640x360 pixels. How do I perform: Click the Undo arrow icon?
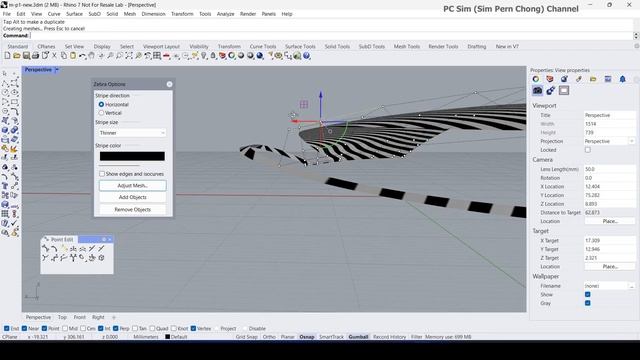[82, 56]
